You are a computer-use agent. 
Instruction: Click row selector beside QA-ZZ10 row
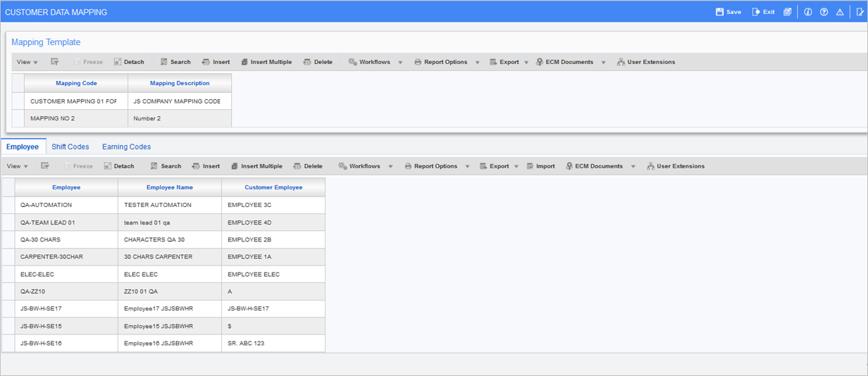pos(8,292)
